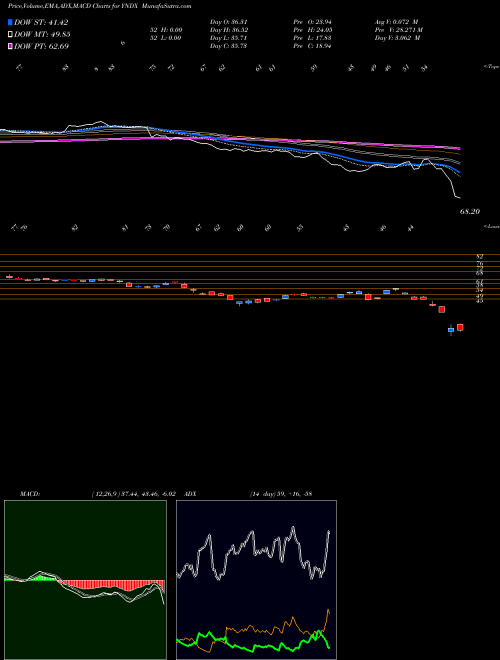Viewport: 500px width, 660px height.
Task: Click the white DOW MT legend swatch
Action: [10, 35]
